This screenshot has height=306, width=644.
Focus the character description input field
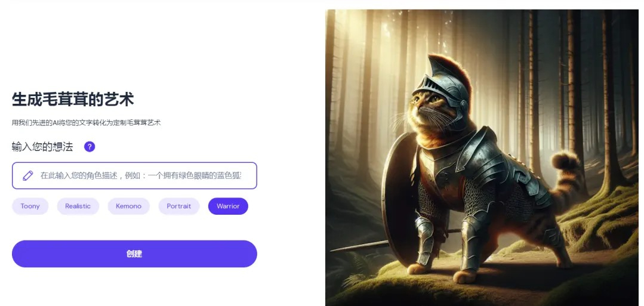[134, 175]
